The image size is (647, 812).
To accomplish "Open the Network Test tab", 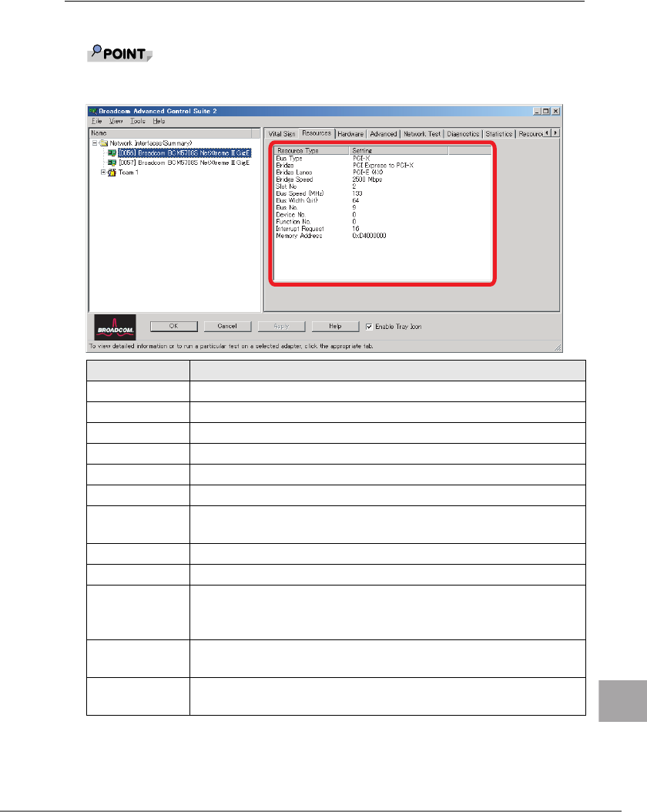I will pos(422,133).
